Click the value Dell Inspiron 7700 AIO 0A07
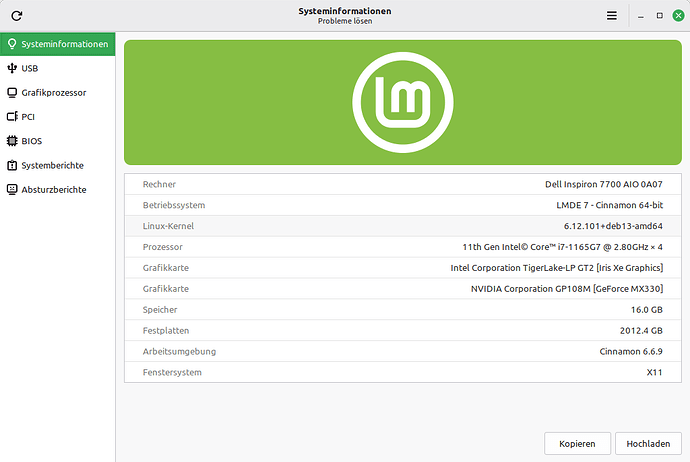Screen dimensions: 690x462 [x=603, y=184]
